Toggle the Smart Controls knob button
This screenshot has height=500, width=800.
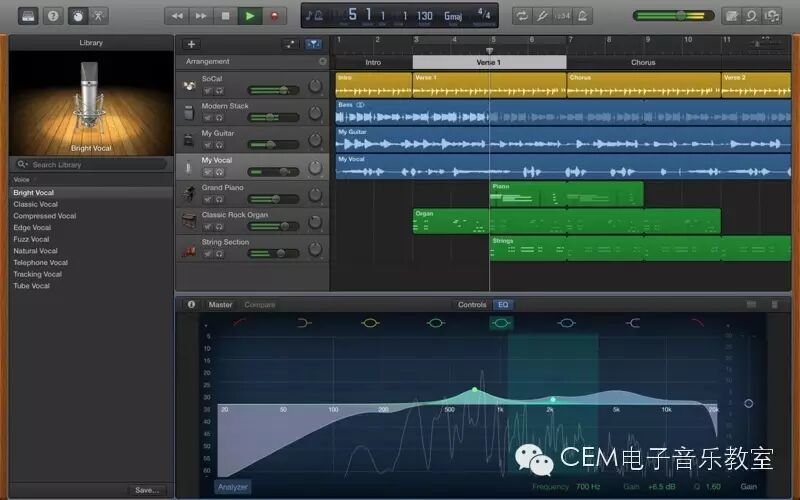coord(78,16)
